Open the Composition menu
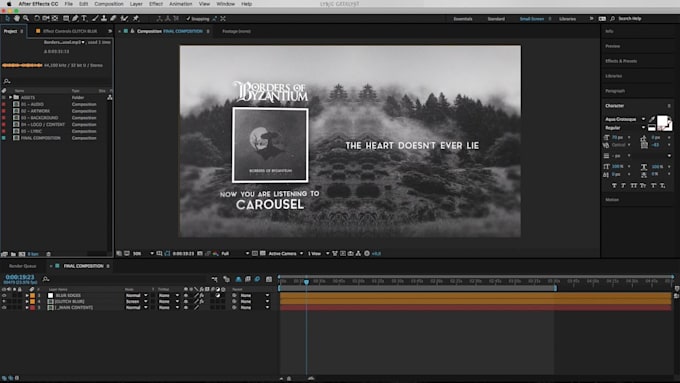This screenshot has width=680, height=383. pos(109,4)
